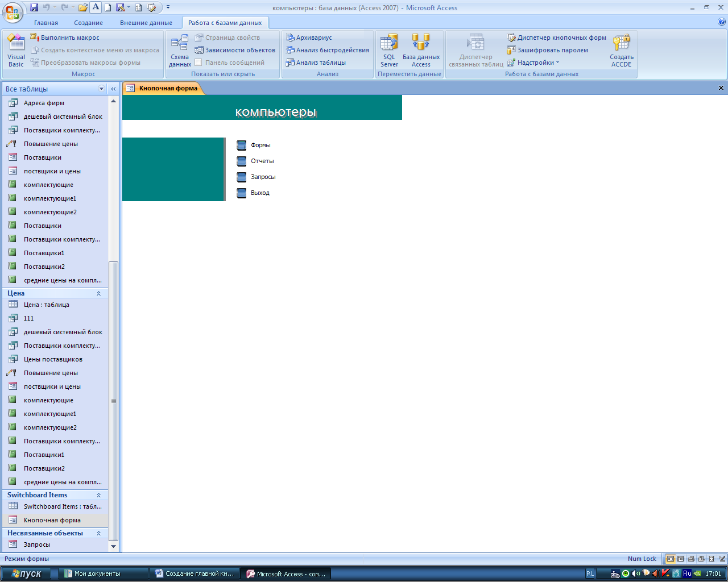The width and height of the screenshot is (728, 582).
Task: Click the volume speaker tray icon
Action: coord(636,573)
